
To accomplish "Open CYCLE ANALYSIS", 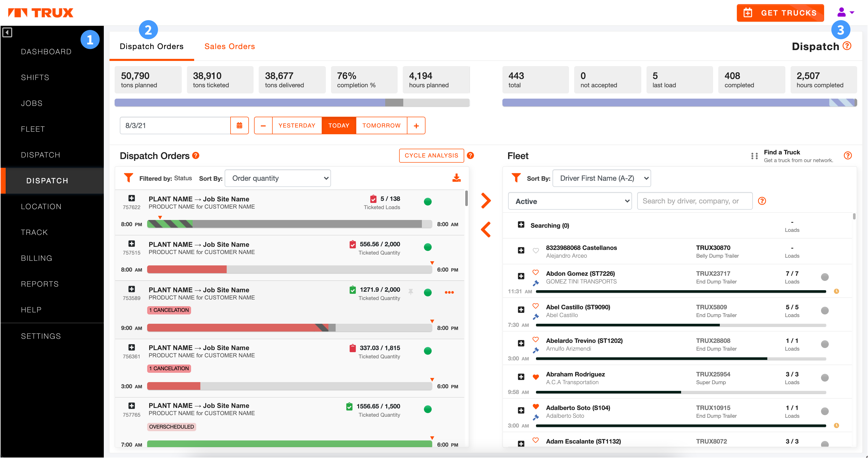I will pos(431,155).
